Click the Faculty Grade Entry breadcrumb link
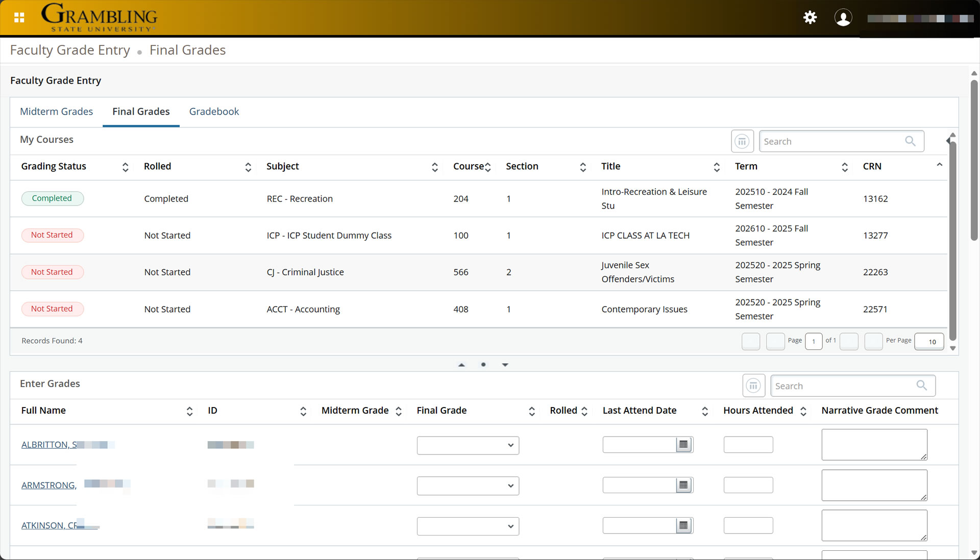Viewport: 980px width, 560px height. point(69,49)
